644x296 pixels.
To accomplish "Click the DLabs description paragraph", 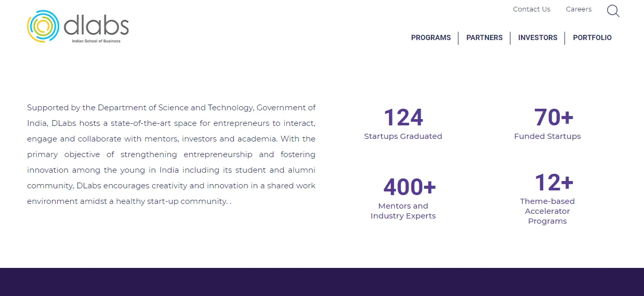I will [171, 155].
